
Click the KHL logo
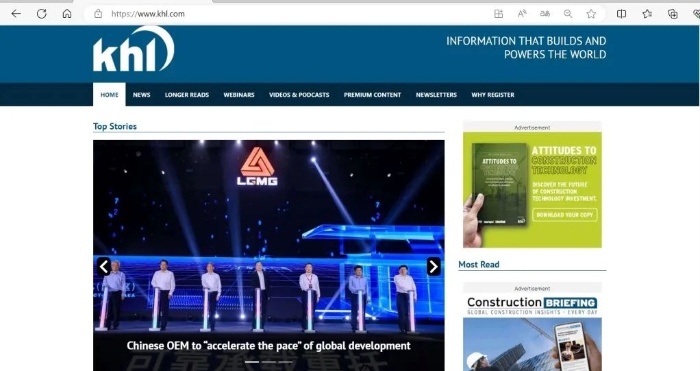point(133,49)
